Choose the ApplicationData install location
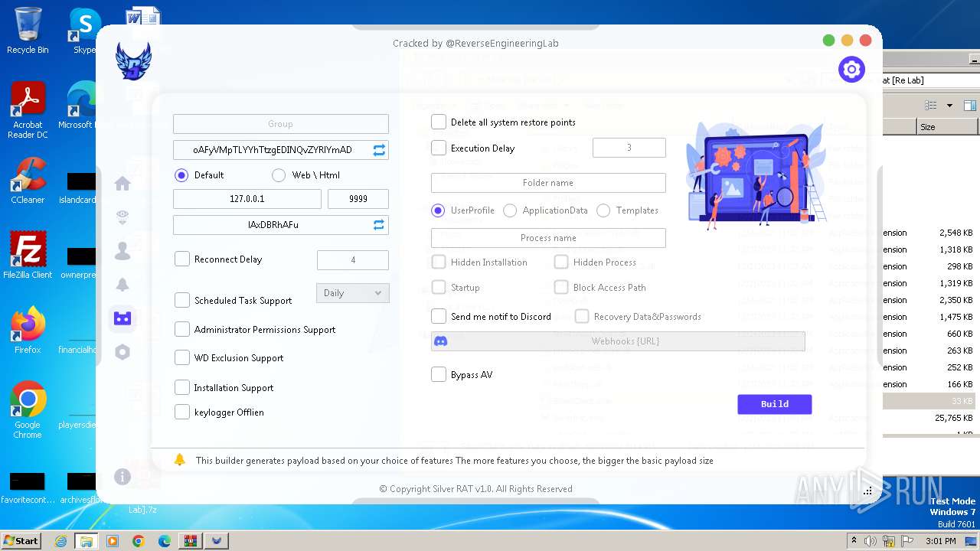The height and width of the screenshot is (551, 980). tap(510, 210)
